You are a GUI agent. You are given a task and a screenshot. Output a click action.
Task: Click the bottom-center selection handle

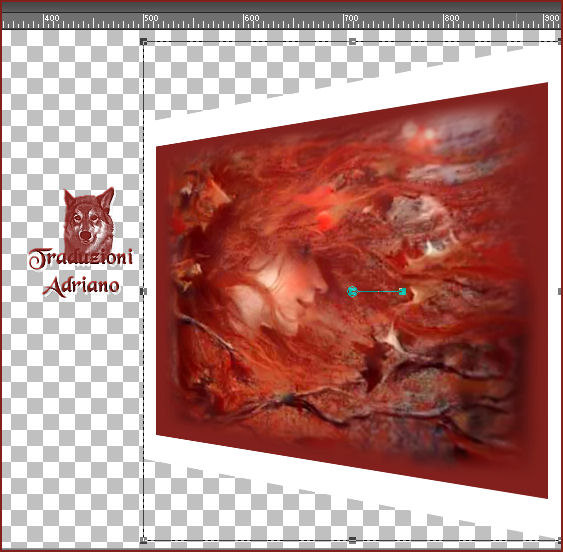(x=352, y=540)
